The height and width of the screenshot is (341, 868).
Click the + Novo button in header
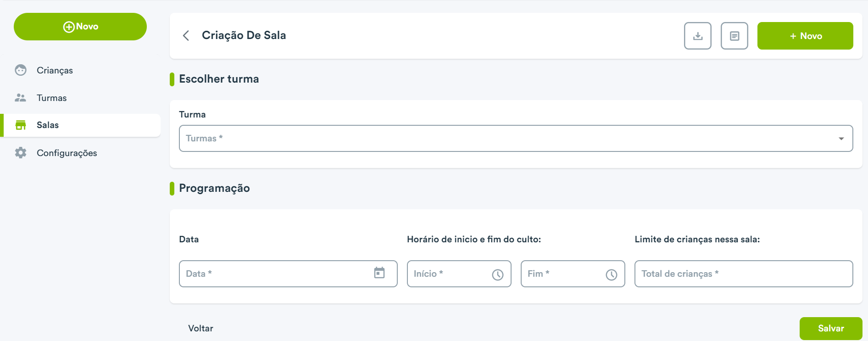[x=805, y=36]
